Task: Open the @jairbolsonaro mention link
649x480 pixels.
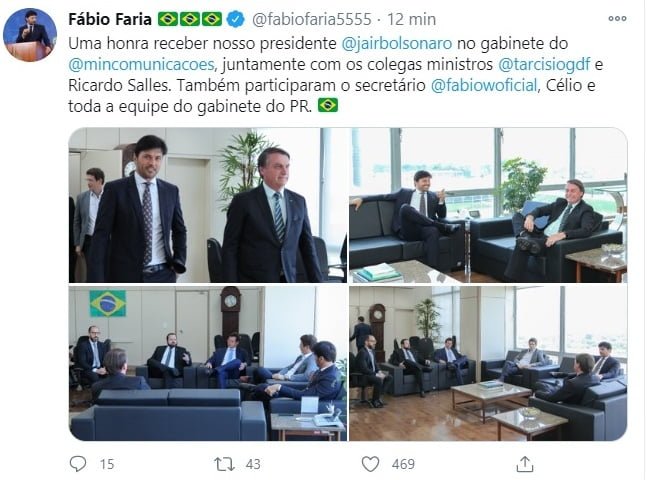Action: click(x=397, y=43)
